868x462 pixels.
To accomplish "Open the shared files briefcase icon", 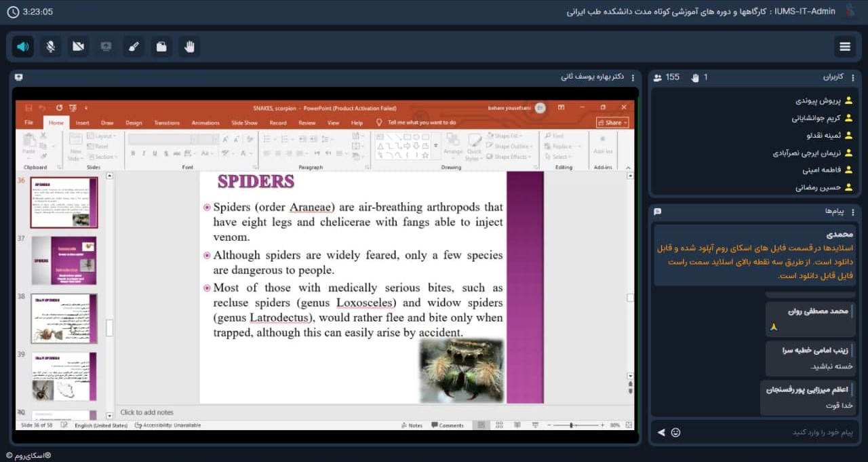I will tap(161, 46).
